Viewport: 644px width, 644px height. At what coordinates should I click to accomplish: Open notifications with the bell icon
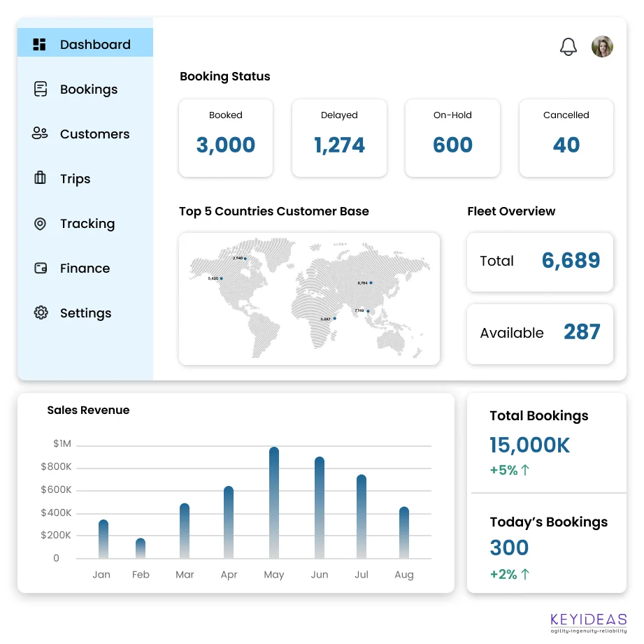click(568, 47)
